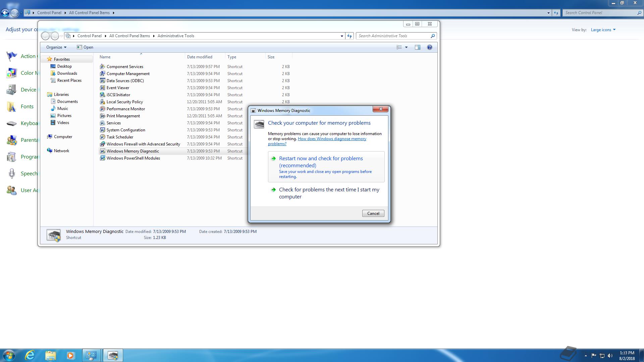Select Computer in navigation pane
The image size is (644, 362).
coord(63,137)
